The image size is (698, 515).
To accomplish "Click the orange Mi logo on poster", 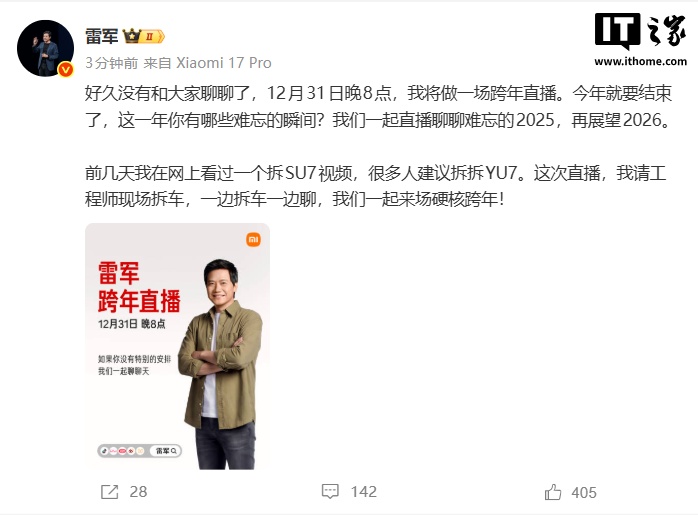I will (x=253, y=240).
